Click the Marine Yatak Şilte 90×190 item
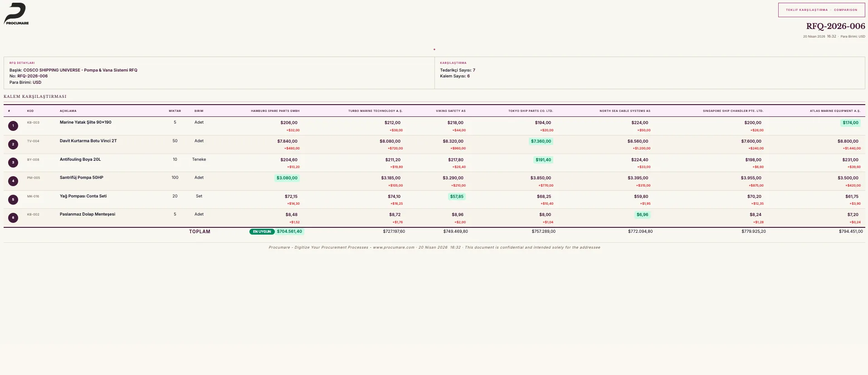This screenshot has height=375, width=868. 86,122
